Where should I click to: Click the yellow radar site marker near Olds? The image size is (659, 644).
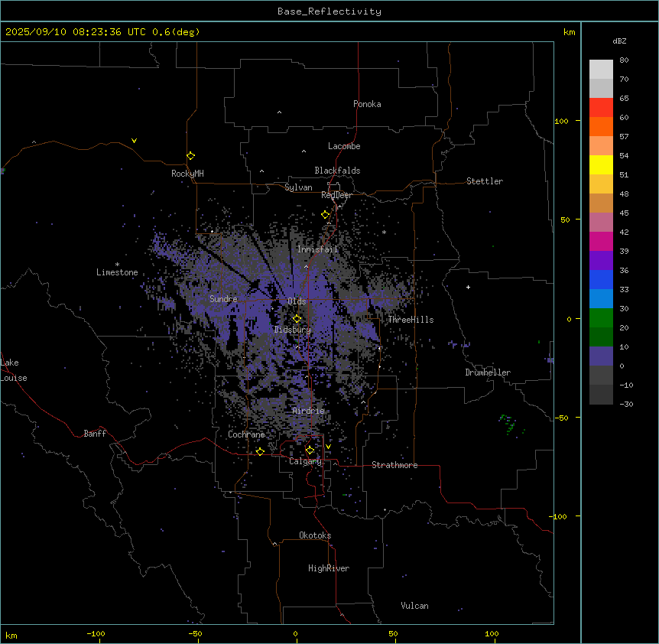[297, 319]
